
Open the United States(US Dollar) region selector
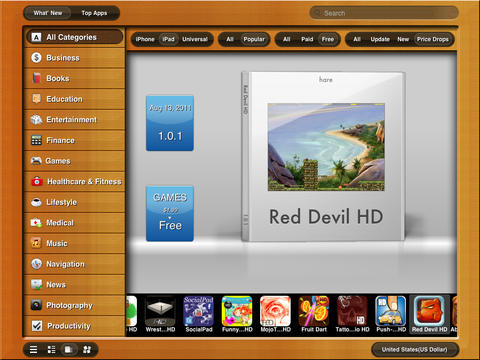(415, 350)
